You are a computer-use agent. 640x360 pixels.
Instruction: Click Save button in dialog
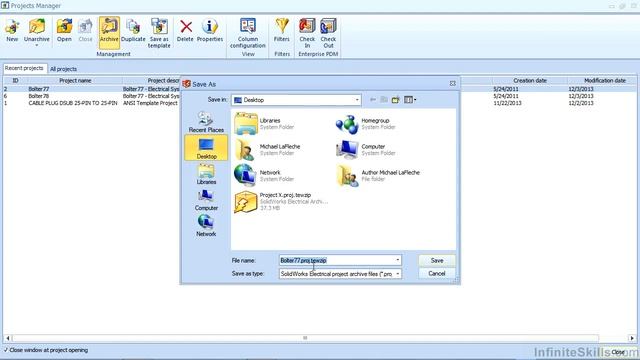(437, 260)
